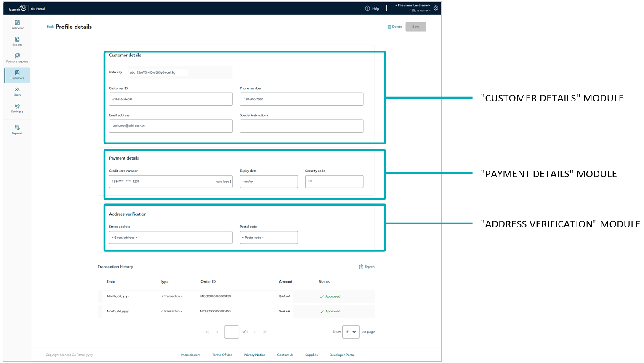Click Firstname Lastname user name
Image resolution: width=644 pixels, height=363 pixels.
(412, 5)
